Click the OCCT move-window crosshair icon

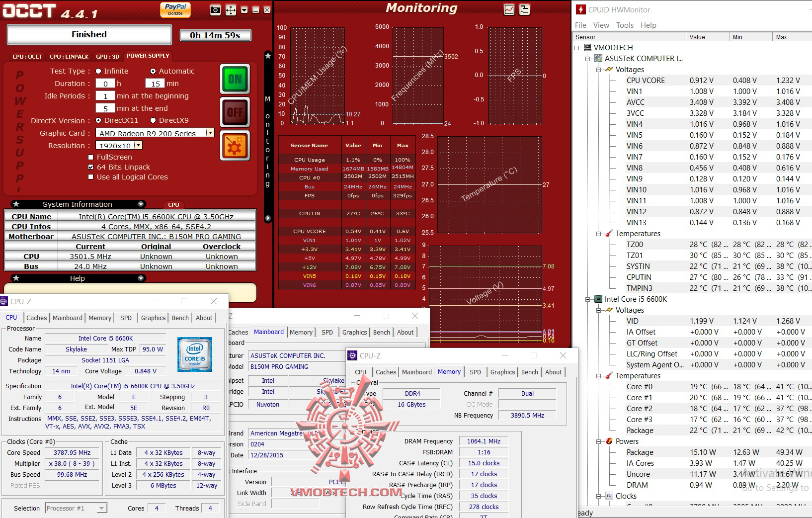pos(231,9)
